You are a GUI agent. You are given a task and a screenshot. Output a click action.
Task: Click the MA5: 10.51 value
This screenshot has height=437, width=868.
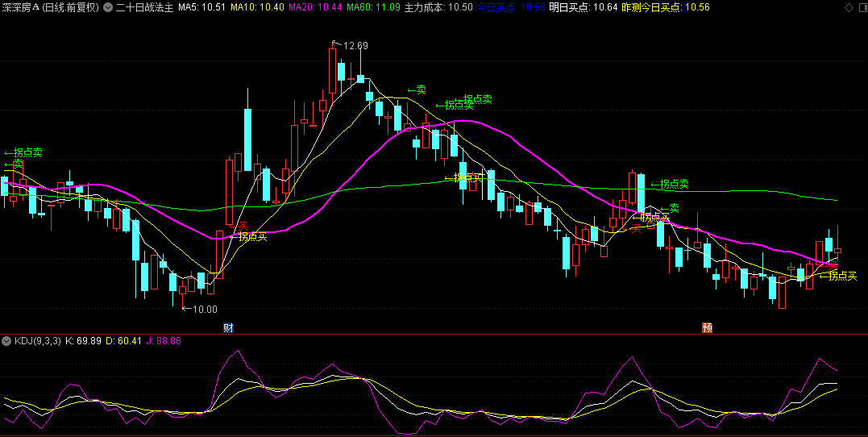point(202,8)
